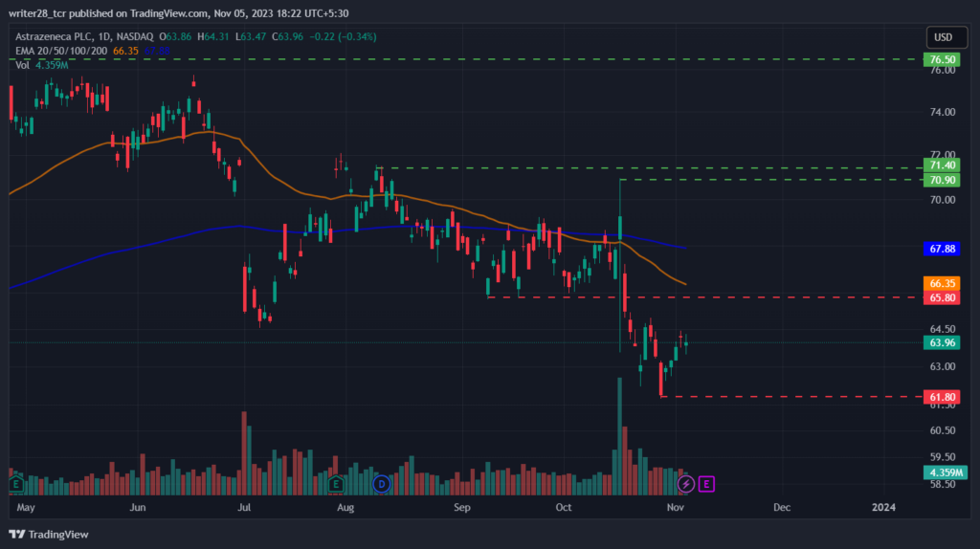Click the red 65.80 support label
Viewport: 980px width, 549px height.
click(942, 297)
